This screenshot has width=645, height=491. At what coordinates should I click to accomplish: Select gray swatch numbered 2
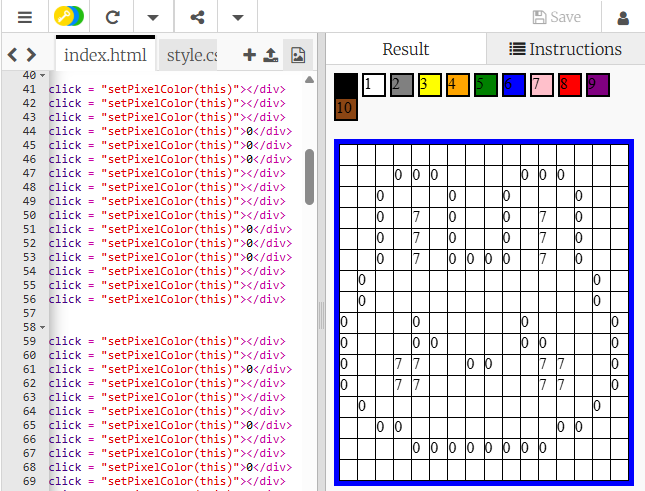401,85
